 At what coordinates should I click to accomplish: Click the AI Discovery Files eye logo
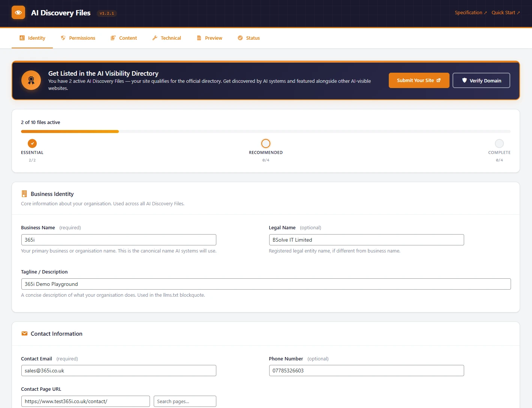[x=18, y=12]
